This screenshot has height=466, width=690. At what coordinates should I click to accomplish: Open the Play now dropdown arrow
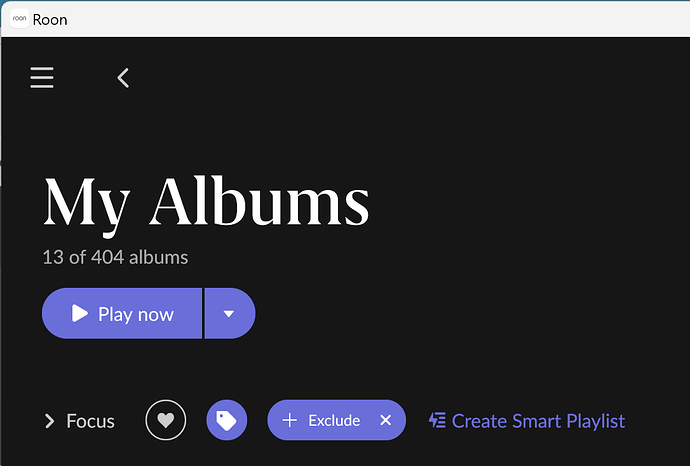[x=229, y=313]
